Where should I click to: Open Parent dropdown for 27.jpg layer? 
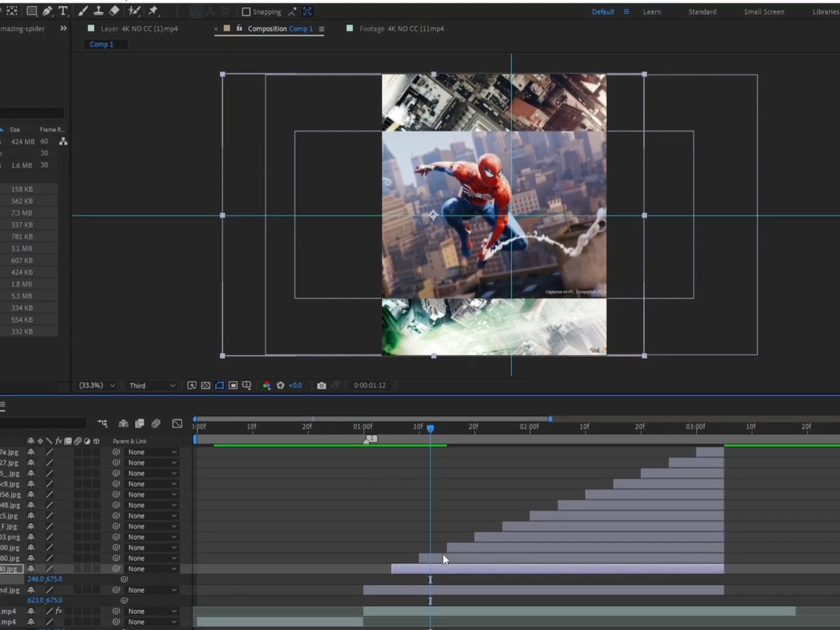click(152, 462)
